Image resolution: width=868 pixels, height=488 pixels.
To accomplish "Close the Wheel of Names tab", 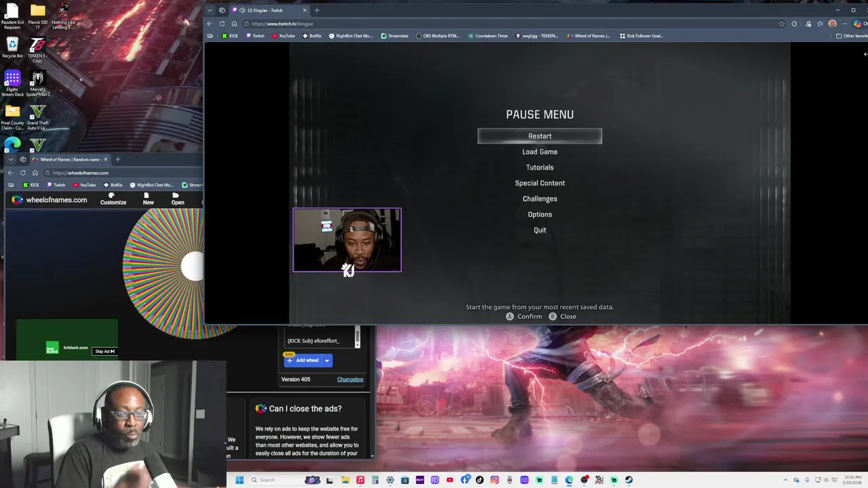I will (x=105, y=159).
